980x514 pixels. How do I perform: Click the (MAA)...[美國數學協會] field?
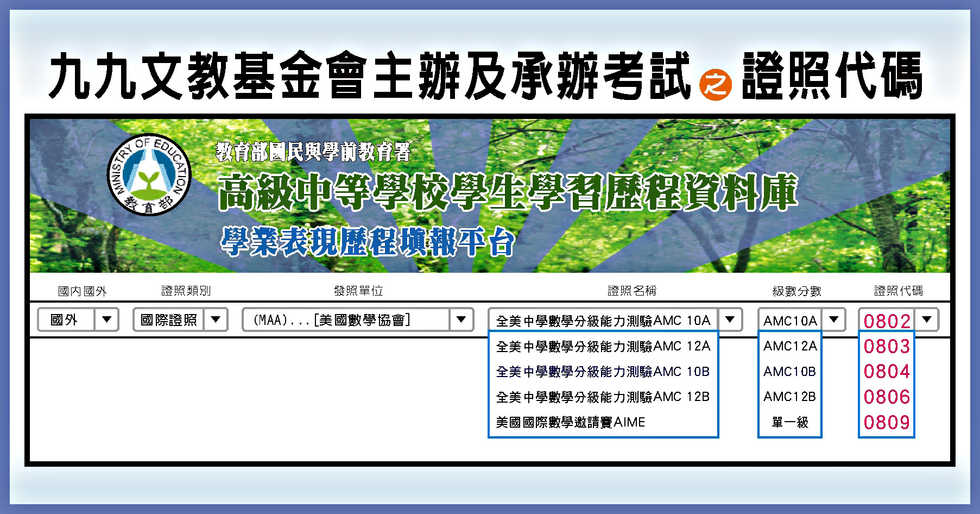click(346, 319)
